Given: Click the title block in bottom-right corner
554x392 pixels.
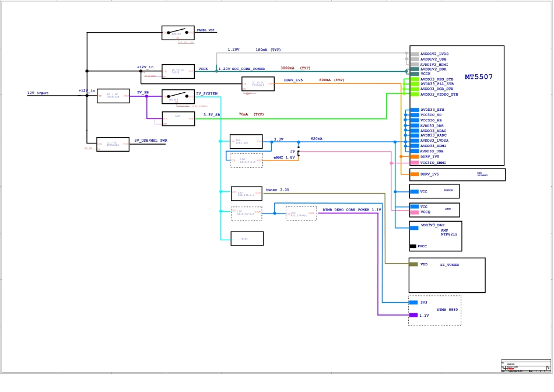Looking at the screenshot, I should point(525,366).
